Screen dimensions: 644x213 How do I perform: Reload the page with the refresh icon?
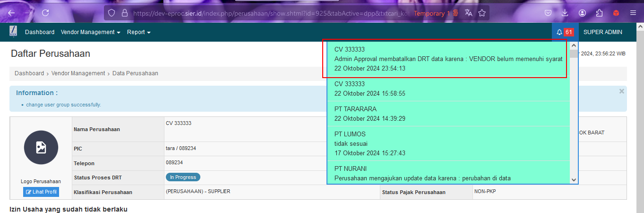click(46, 13)
